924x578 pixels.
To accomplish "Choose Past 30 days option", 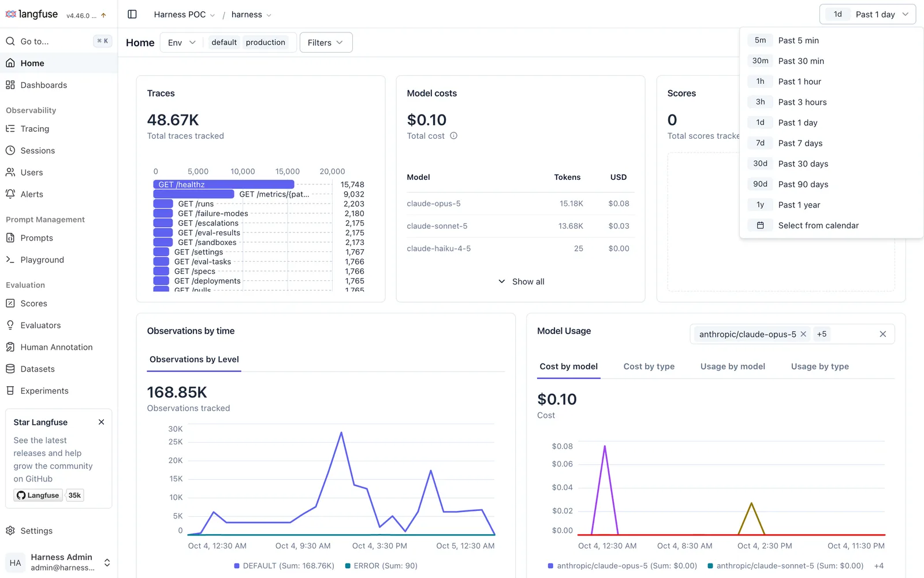I will [x=831, y=164].
